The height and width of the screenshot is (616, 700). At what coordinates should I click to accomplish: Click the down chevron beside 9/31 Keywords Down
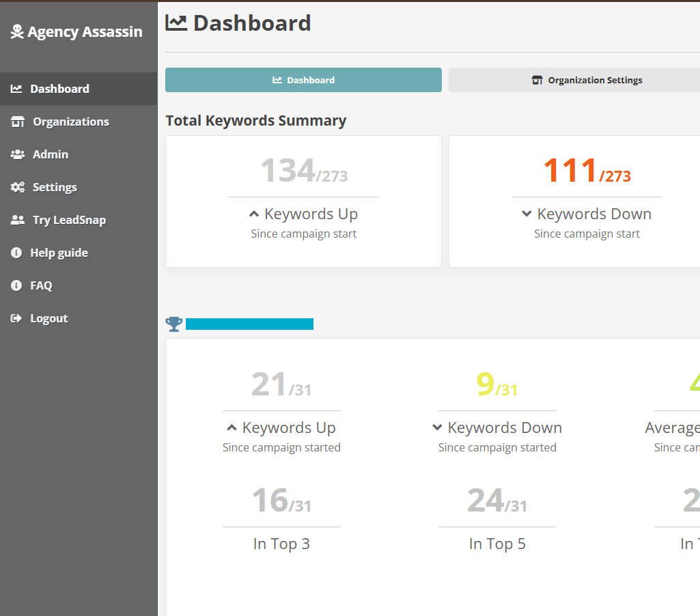(437, 428)
